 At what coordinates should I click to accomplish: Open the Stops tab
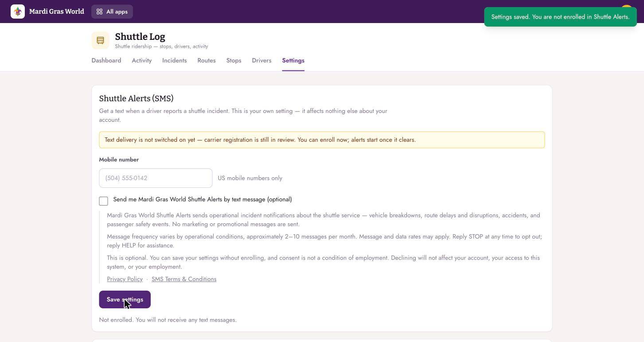click(234, 61)
